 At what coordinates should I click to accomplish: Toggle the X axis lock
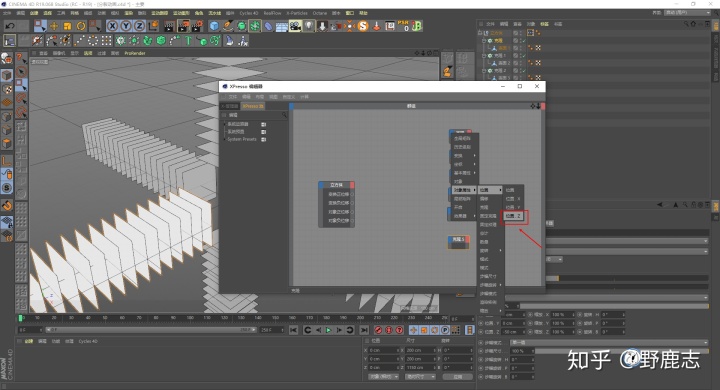pos(112,26)
